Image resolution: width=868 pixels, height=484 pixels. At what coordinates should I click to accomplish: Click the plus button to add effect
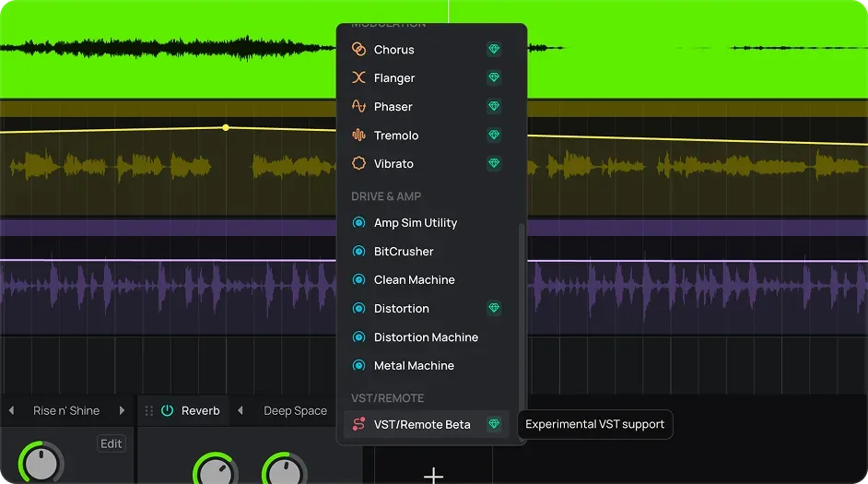click(433, 475)
